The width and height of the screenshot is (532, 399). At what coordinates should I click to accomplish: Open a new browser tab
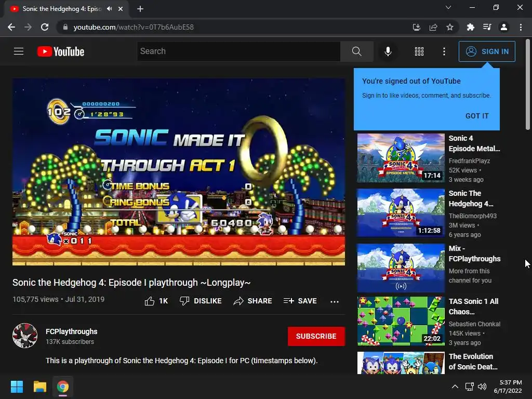(140, 9)
